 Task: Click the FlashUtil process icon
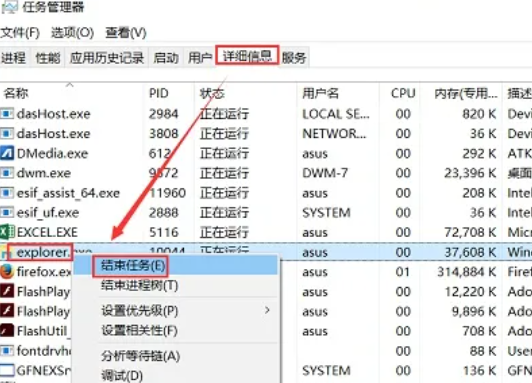pos(7,330)
